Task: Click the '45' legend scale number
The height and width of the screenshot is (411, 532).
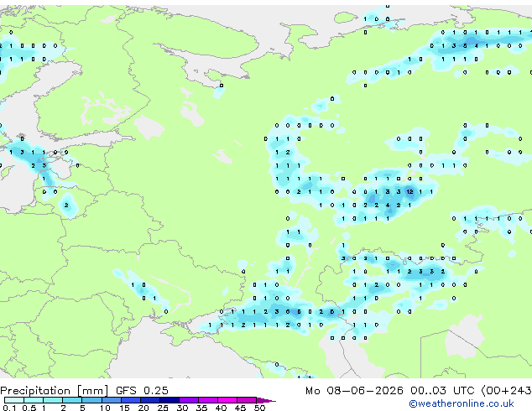Action: pos(241,408)
